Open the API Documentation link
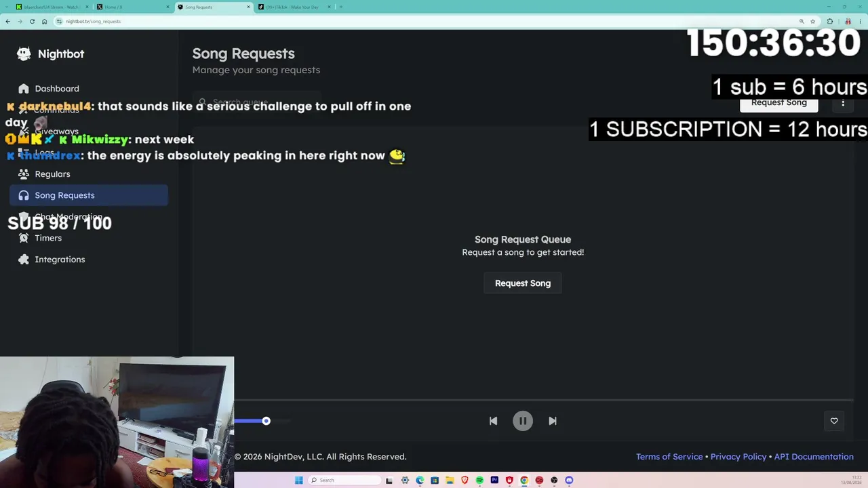868x488 pixels. tap(814, 457)
